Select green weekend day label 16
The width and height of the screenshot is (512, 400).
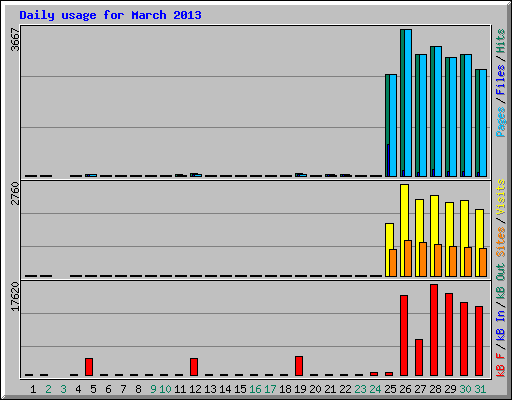pyautogui.click(x=255, y=389)
